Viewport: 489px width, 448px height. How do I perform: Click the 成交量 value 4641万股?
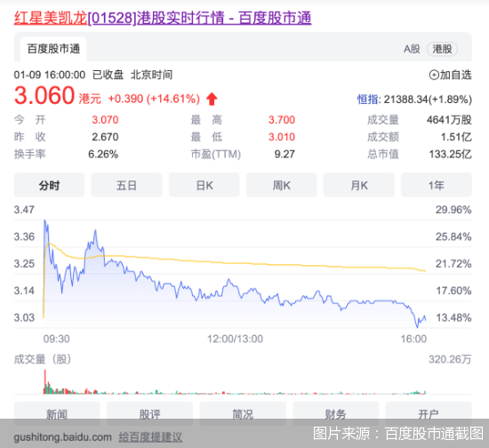(449, 120)
